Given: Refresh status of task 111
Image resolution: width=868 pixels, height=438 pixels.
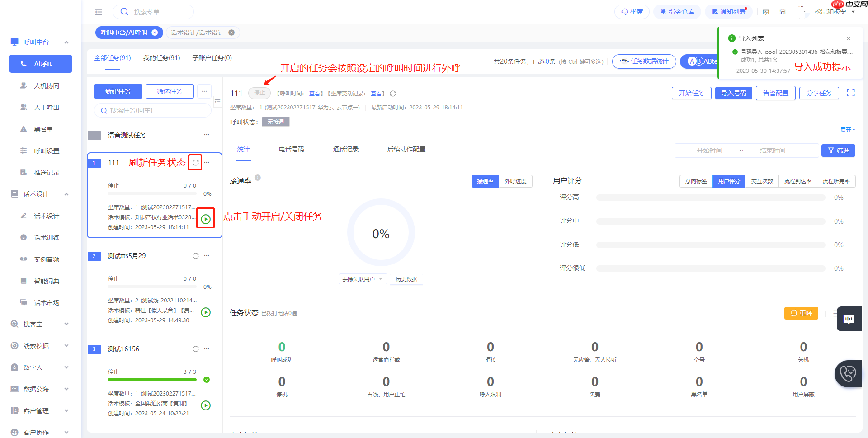Looking at the screenshot, I should point(195,163).
